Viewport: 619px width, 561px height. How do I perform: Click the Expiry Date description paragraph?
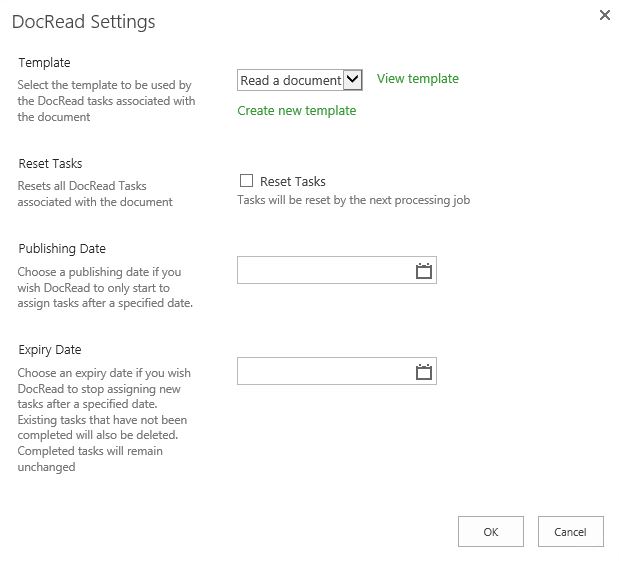105,419
